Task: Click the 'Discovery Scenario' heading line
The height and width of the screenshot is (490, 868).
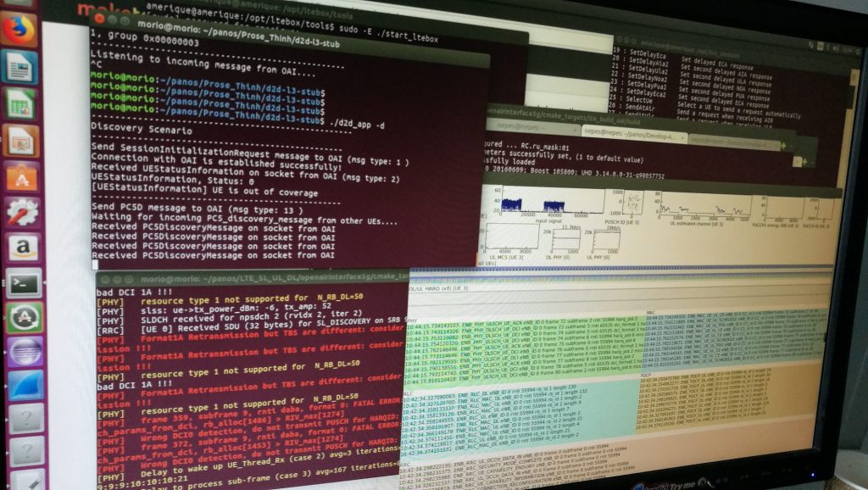Action: tap(142, 131)
